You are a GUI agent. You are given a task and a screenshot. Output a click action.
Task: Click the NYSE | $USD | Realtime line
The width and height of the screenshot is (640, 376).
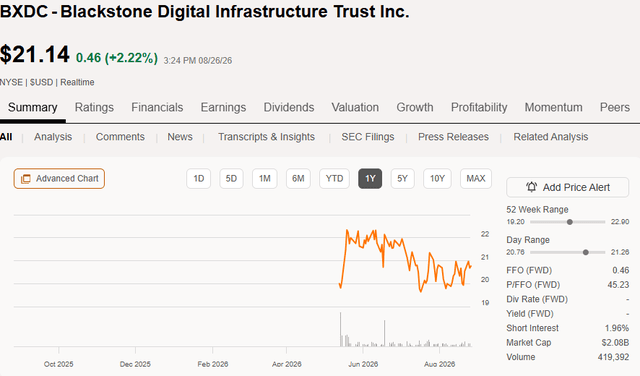tap(47, 82)
